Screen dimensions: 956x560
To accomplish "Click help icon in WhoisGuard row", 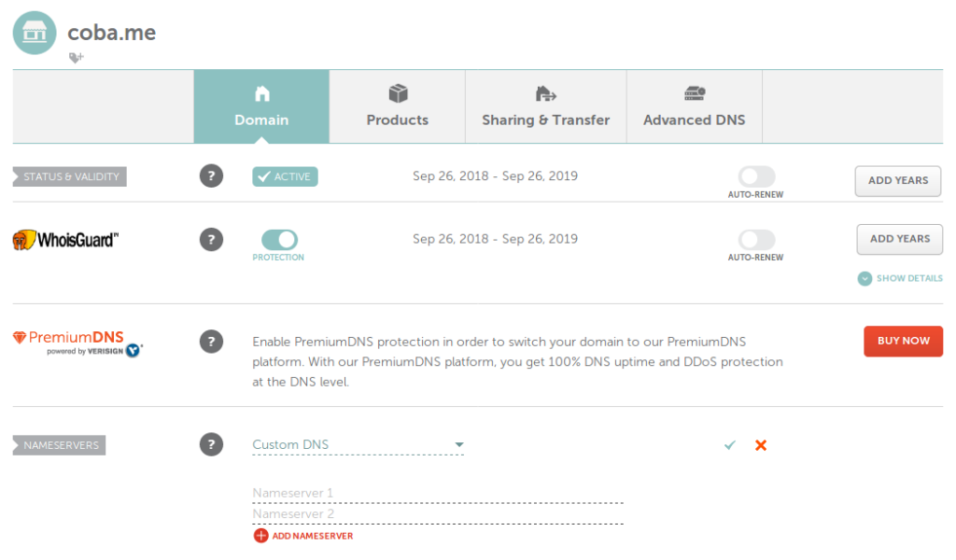I will [x=212, y=240].
